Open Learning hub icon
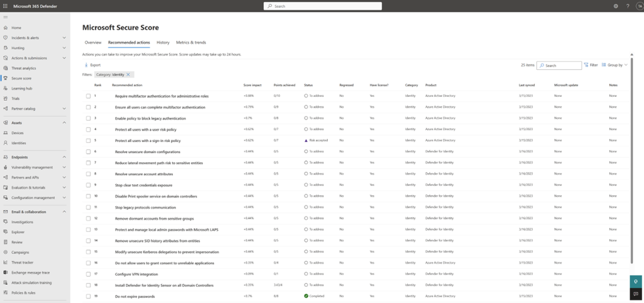This screenshot has height=303, width=644. point(5,89)
